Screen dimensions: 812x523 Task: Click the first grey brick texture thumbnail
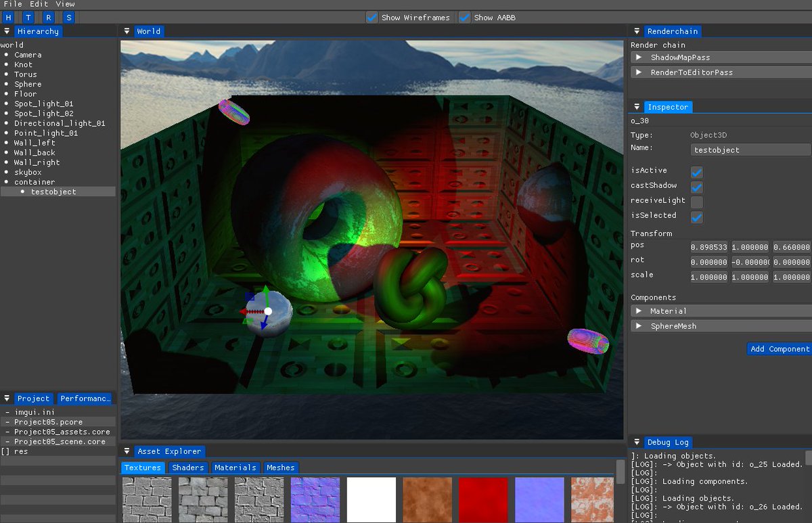tap(146, 500)
